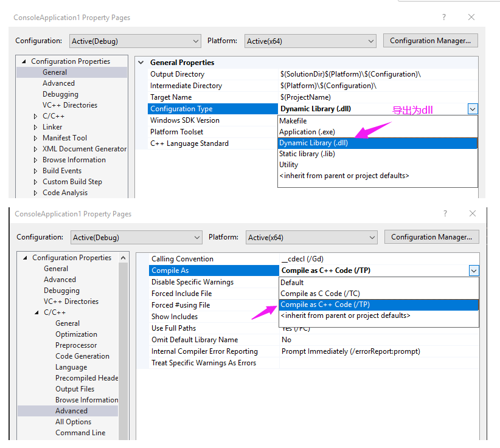Viewport: 500px width, 448px height.
Task: Expand the Linker node in the tree
Action: point(36,127)
